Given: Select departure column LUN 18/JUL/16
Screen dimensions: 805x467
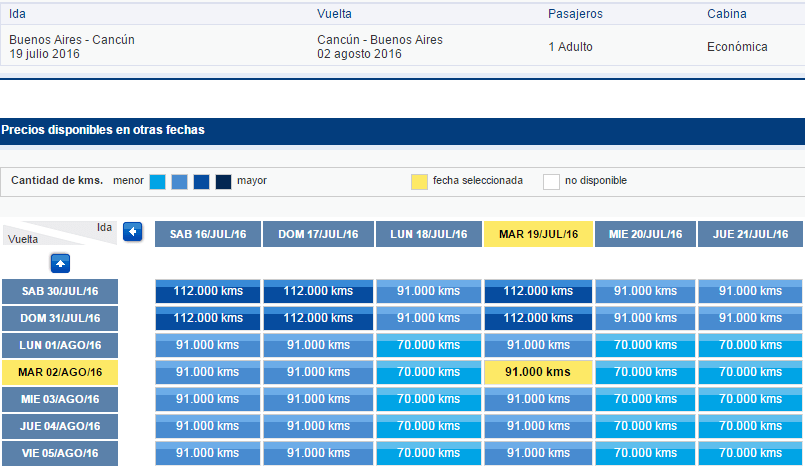Looking at the screenshot, I should (x=429, y=234).
